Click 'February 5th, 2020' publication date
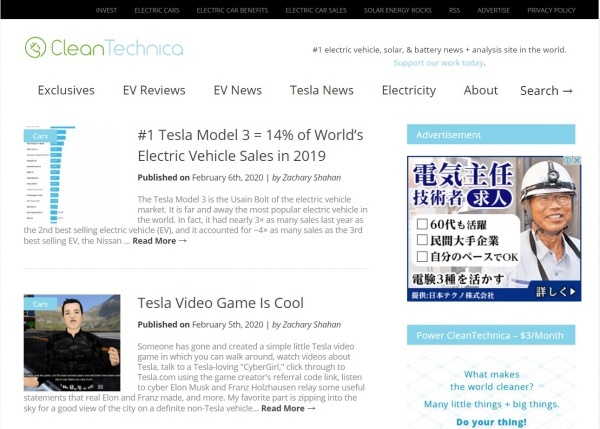The image size is (600, 429). click(228, 325)
